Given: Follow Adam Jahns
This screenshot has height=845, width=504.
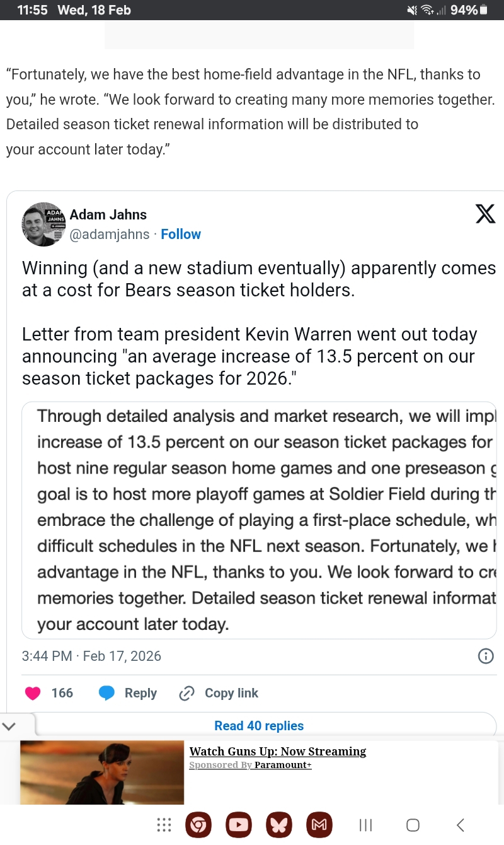Looking at the screenshot, I should 181,234.
